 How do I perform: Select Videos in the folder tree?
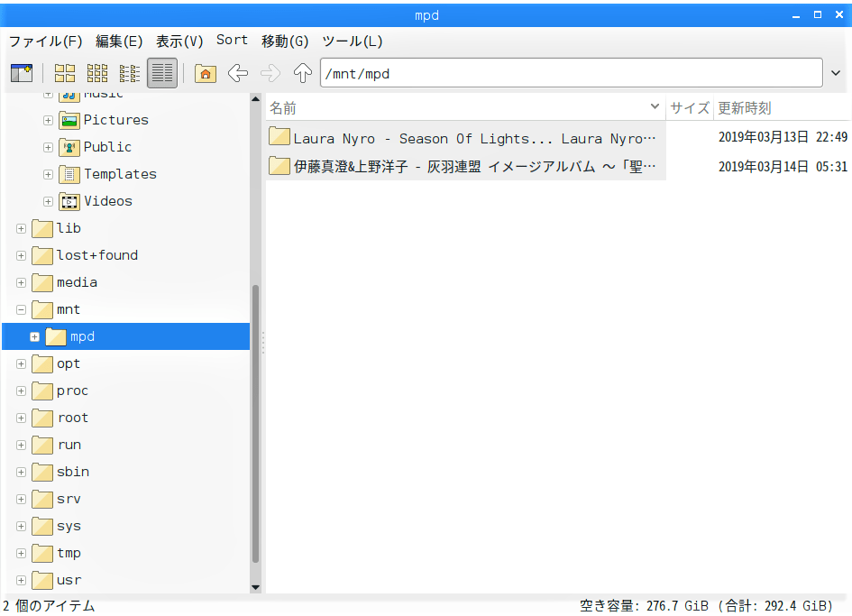point(107,201)
